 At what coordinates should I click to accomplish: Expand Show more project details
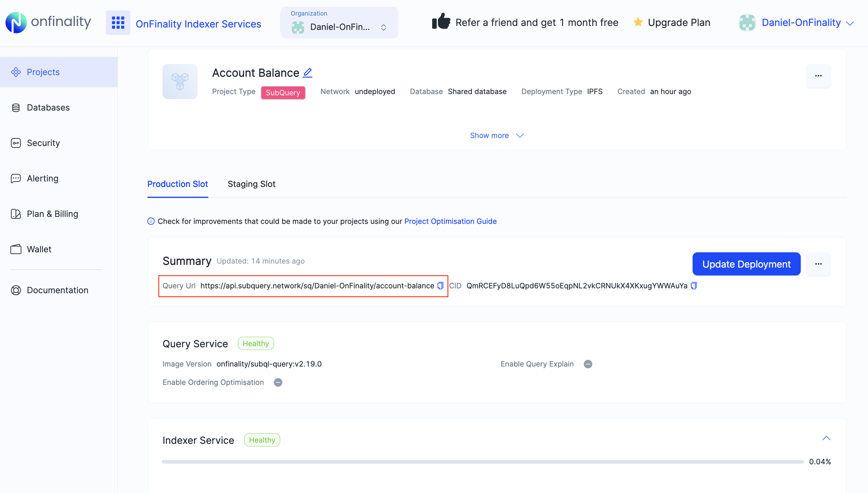496,135
